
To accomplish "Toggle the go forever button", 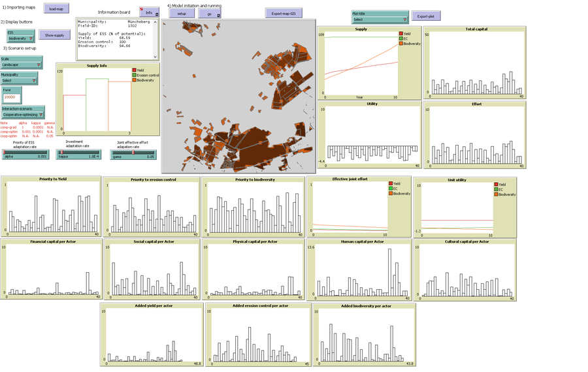I will tap(209, 13).
